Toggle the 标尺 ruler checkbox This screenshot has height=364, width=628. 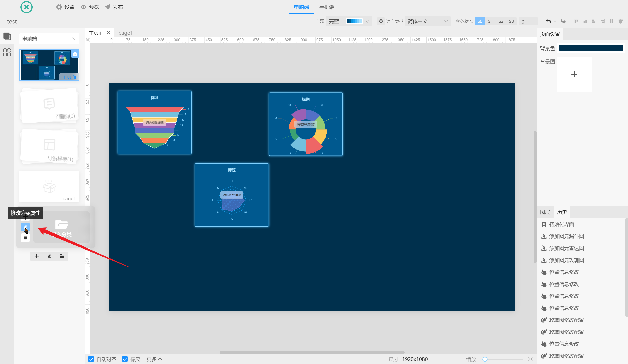point(125,359)
